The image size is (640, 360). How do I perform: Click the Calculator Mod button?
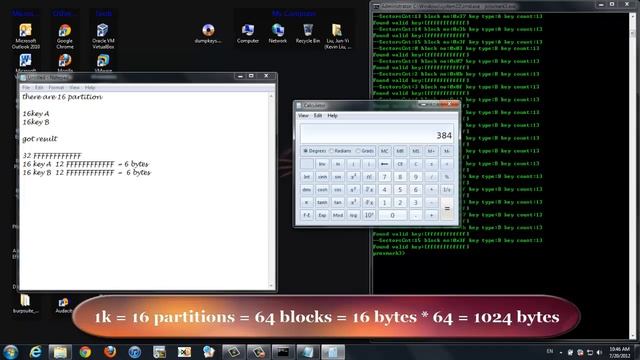pos(338,215)
